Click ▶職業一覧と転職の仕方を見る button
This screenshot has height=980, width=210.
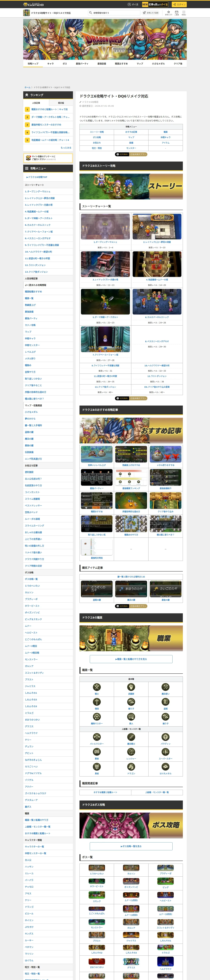pyautogui.click(x=131, y=659)
